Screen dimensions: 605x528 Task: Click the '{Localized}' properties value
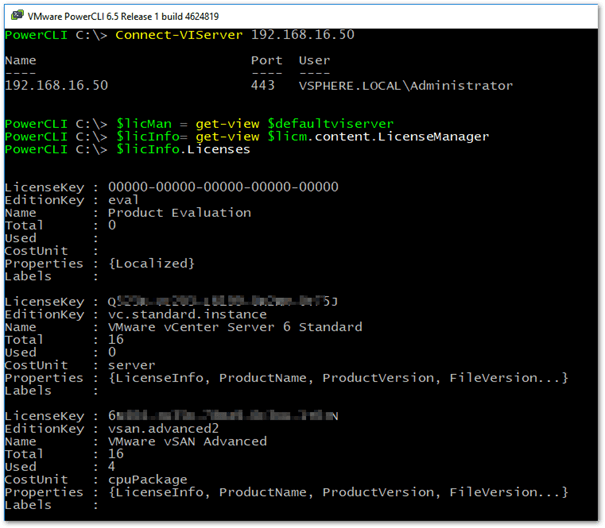151,264
